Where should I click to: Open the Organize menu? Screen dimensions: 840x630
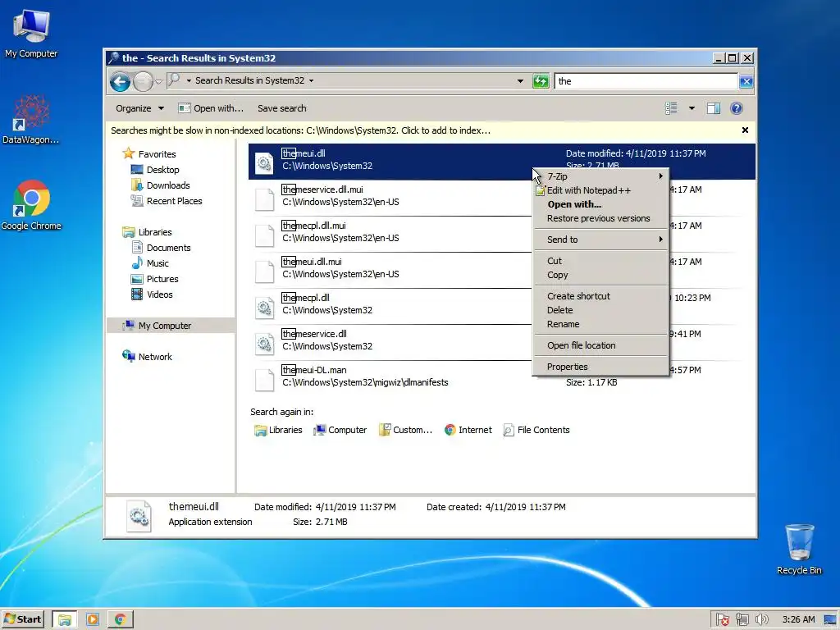coord(139,108)
